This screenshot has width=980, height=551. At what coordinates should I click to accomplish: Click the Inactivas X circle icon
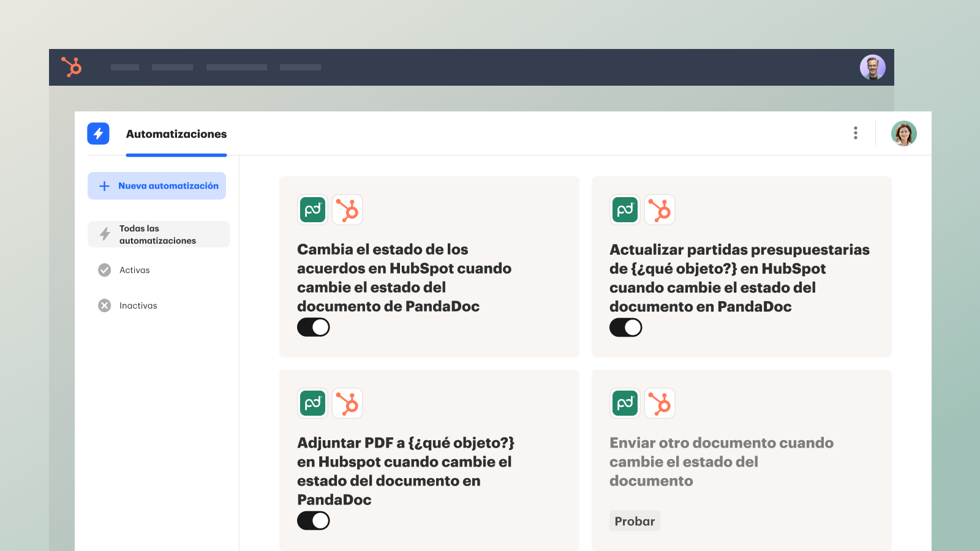pyautogui.click(x=105, y=305)
